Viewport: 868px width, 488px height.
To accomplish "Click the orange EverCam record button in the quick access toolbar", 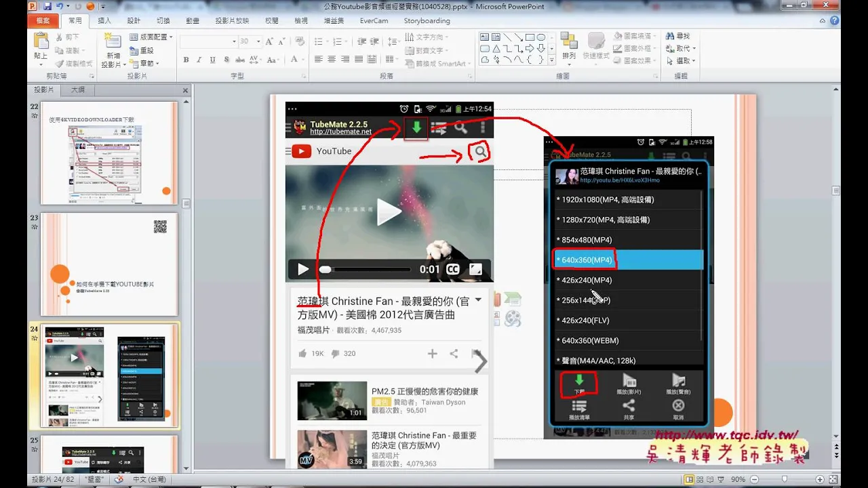I will [90, 6].
